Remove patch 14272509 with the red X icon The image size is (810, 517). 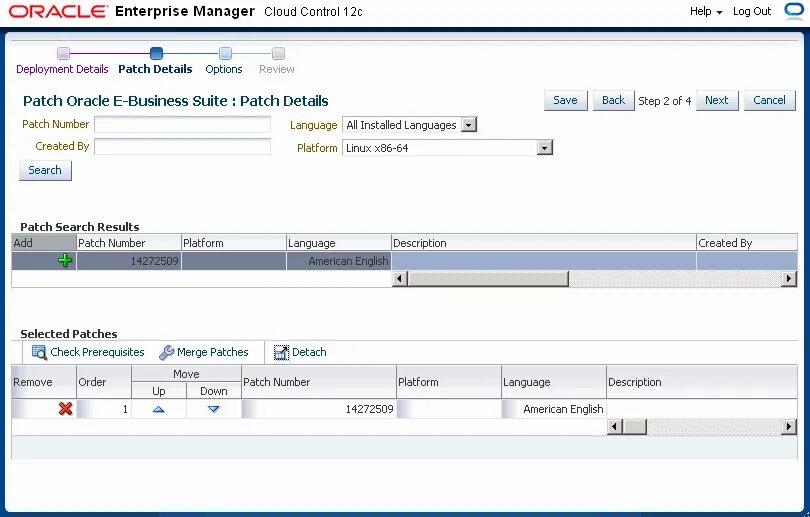pyautogui.click(x=65, y=409)
